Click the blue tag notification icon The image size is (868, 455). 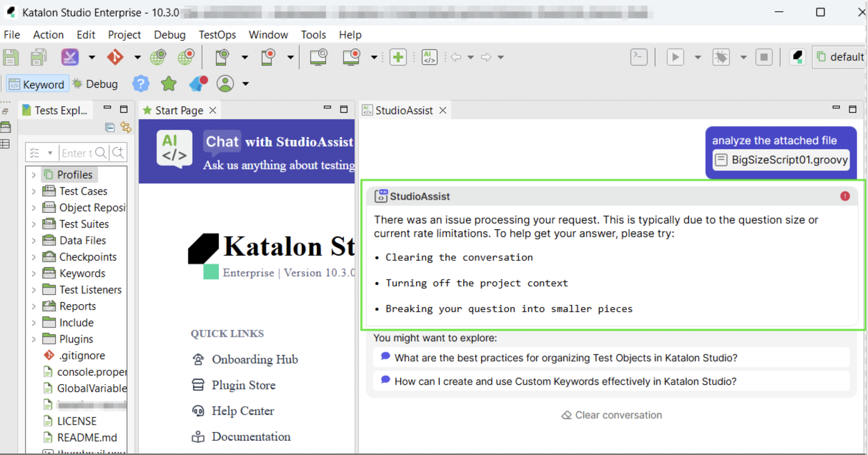coord(198,84)
